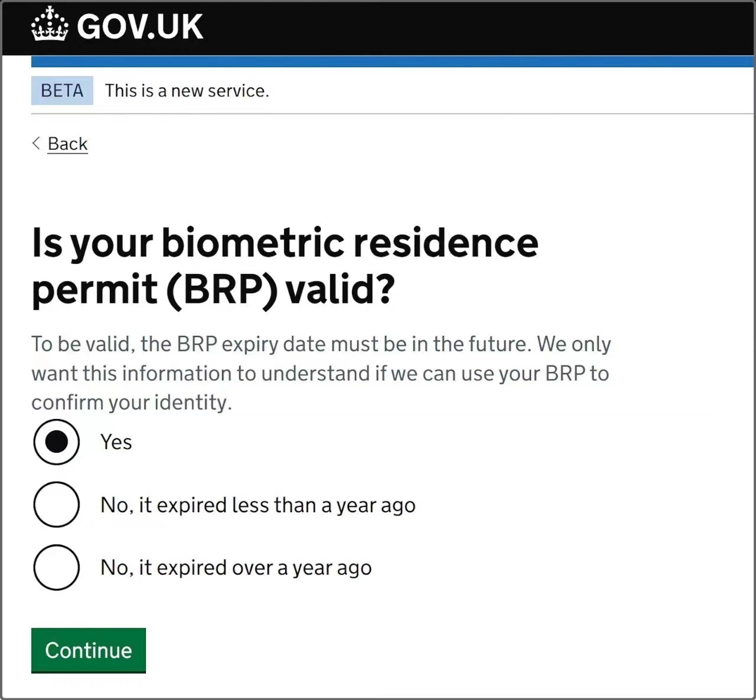Image resolution: width=756 pixels, height=700 pixels.
Task: Click the "This is a new service." text
Action: pos(187,91)
